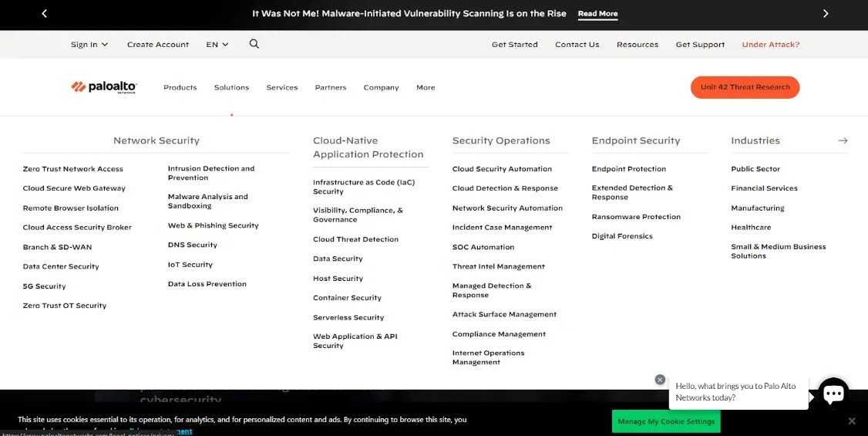Select Ransomware Protection

(x=636, y=217)
